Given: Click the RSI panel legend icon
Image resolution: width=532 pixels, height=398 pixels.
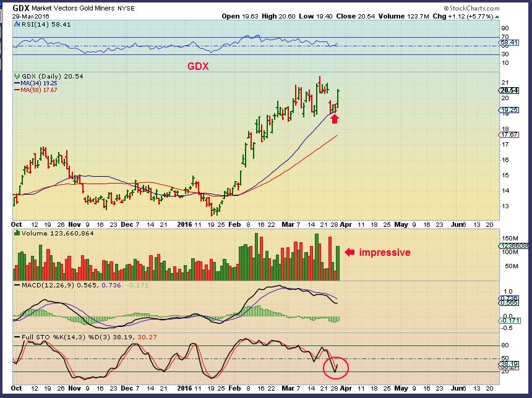Looking at the screenshot, I should coord(17,24).
